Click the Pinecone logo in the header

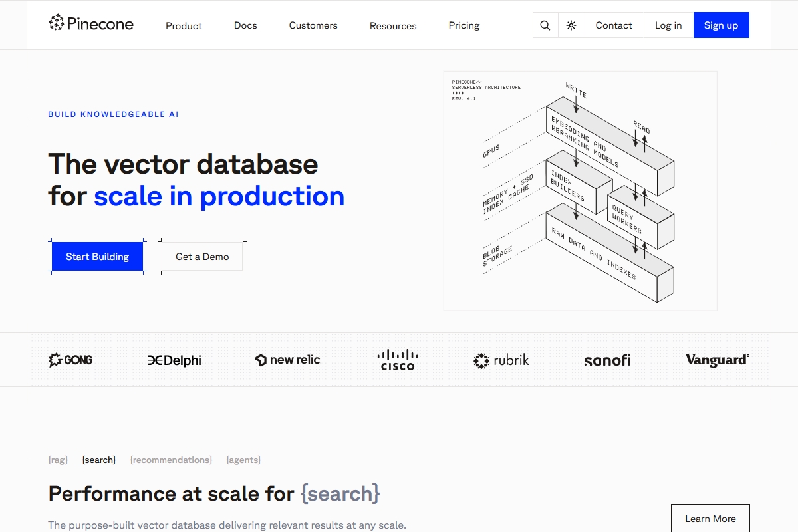[91, 24]
